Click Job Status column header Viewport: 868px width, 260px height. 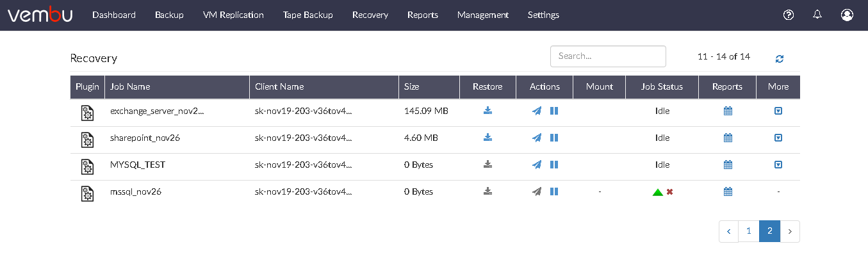click(662, 86)
